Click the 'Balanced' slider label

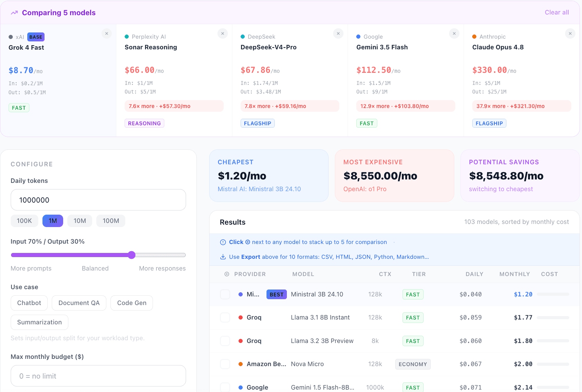tap(95, 268)
